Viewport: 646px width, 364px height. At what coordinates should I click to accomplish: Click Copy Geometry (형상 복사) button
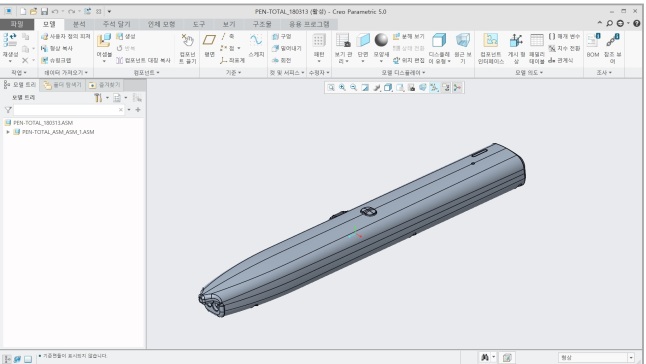(x=57, y=49)
